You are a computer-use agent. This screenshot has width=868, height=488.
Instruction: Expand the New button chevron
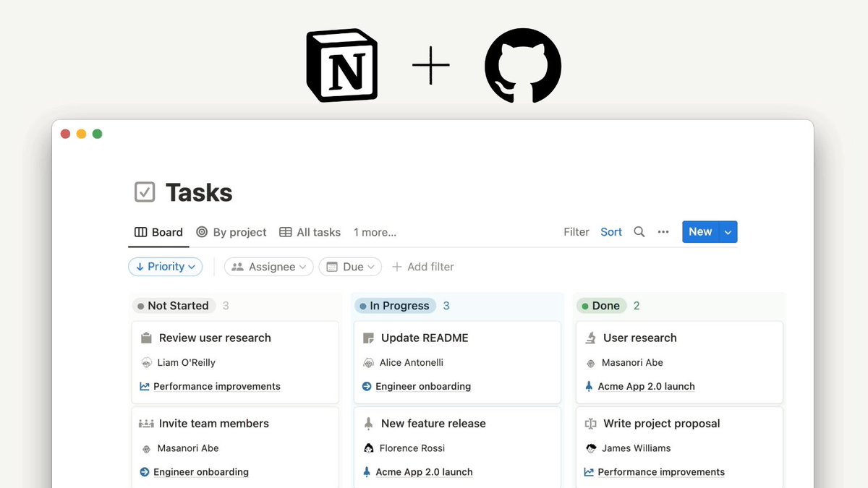tap(727, 231)
